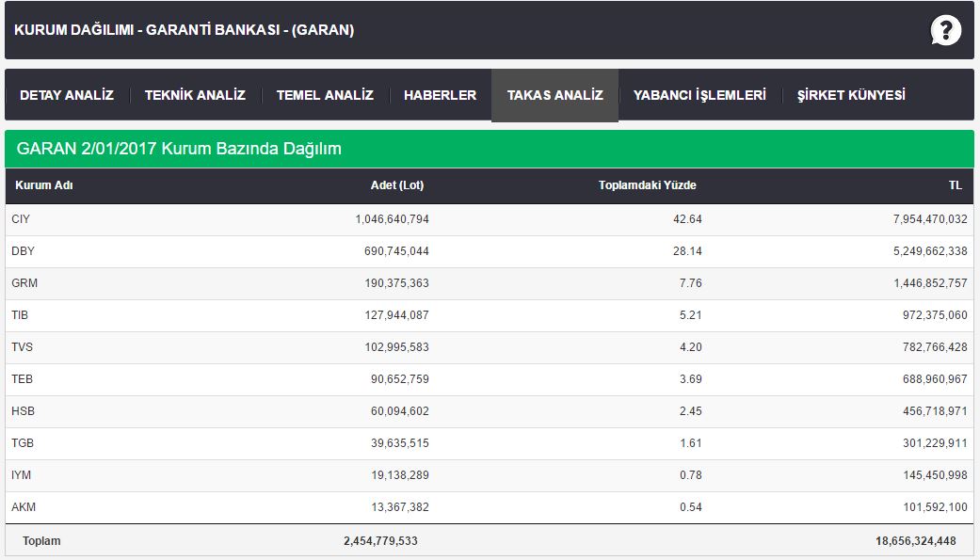Click percentage 28.14 in DBY row
The height and width of the screenshot is (560, 980).
pyautogui.click(x=687, y=251)
